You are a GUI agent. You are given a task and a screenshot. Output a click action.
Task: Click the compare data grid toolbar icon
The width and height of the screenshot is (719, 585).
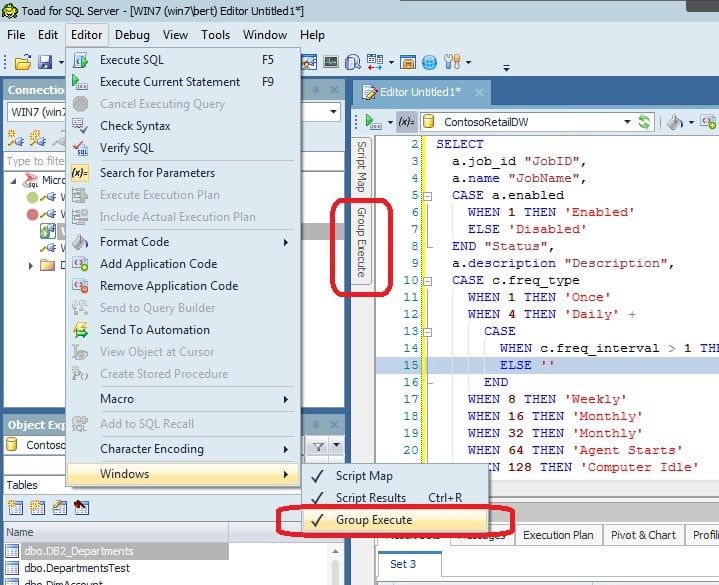(375, 62)
